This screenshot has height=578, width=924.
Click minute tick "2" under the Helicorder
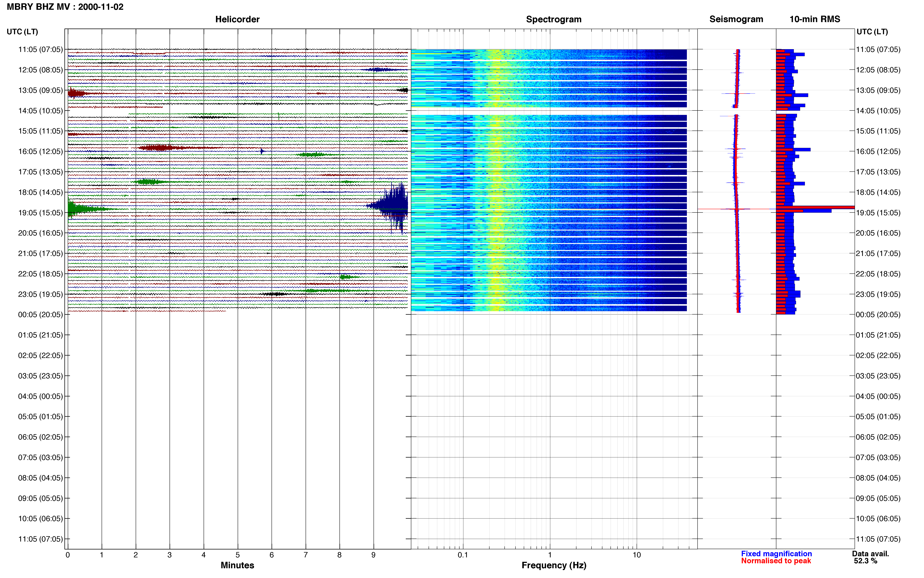click(136, 555)
